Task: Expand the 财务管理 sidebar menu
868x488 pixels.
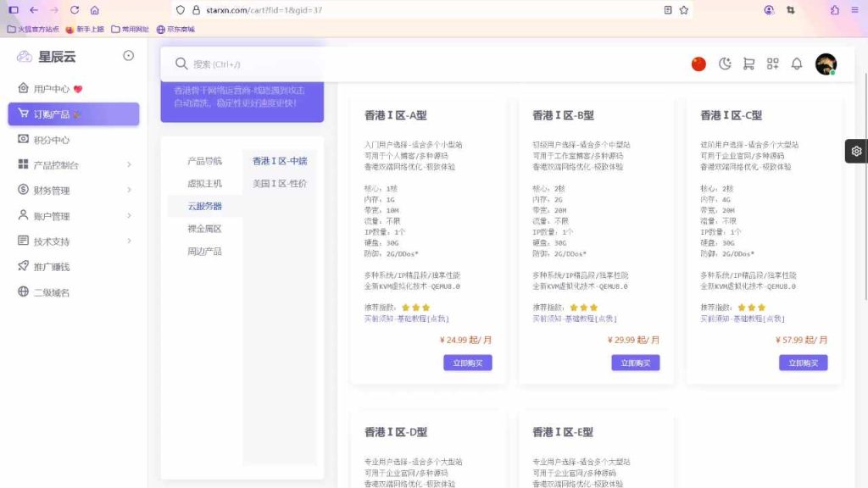Action: (73, 191)
